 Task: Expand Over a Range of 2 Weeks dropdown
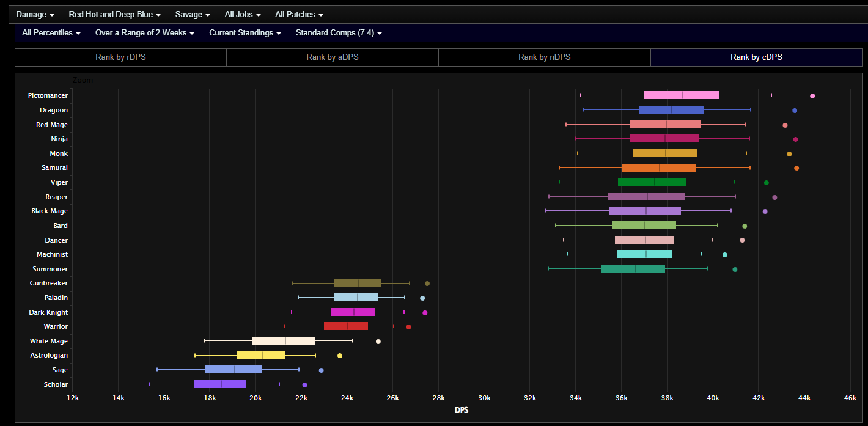[x=145, y=33]
